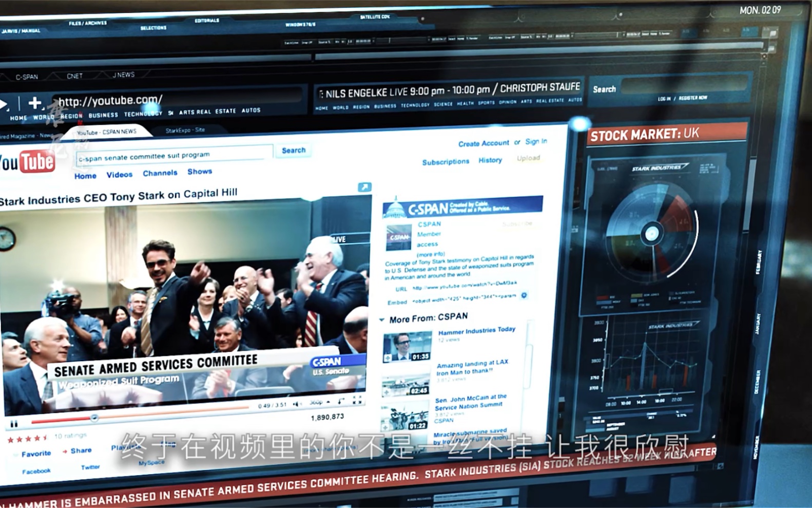Open the C-SPAN top tab

coord(27,77)
